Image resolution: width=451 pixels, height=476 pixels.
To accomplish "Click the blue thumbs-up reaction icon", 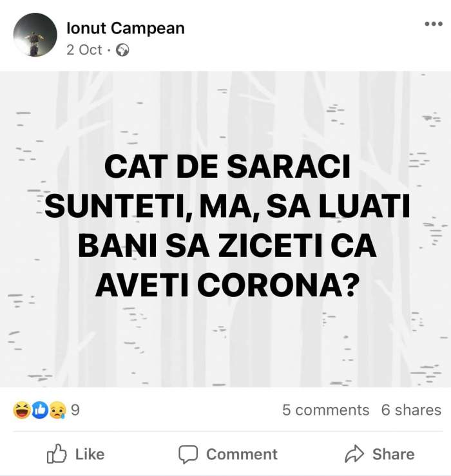I will tap(39, 410).
